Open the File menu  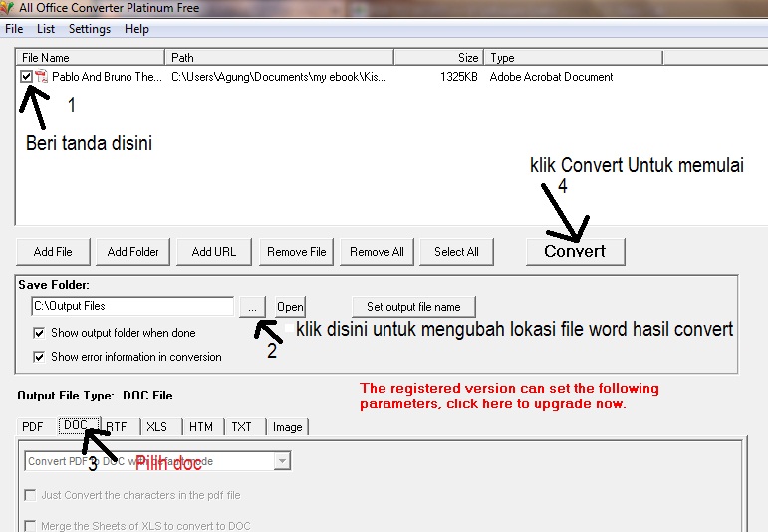tap(14, 29)
